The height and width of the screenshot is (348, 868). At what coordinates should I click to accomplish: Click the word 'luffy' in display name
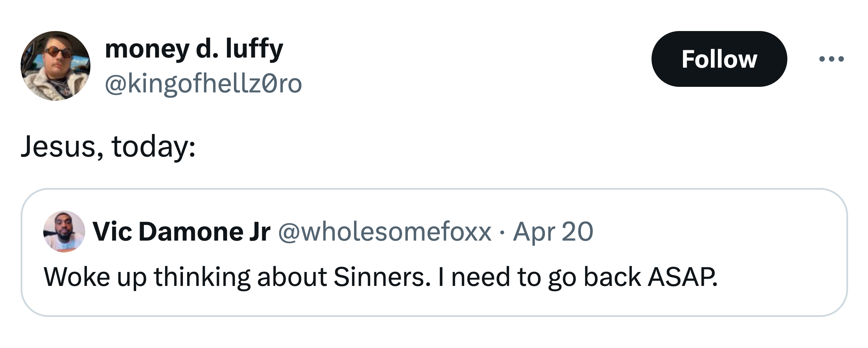[x=254, y=49]
